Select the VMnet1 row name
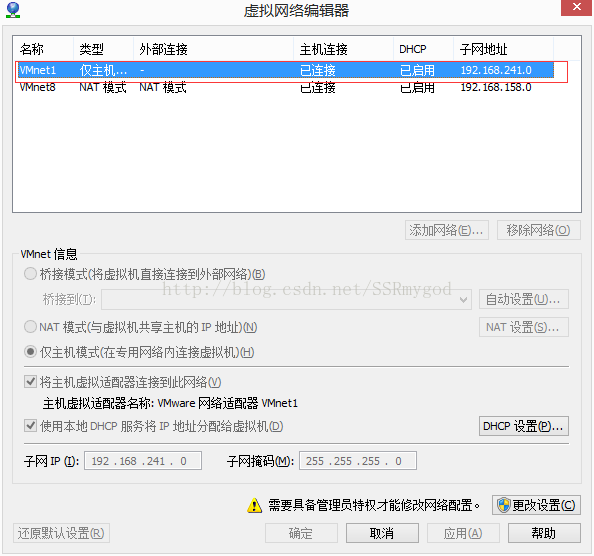 pyautogui.click(x=38, y=70)
